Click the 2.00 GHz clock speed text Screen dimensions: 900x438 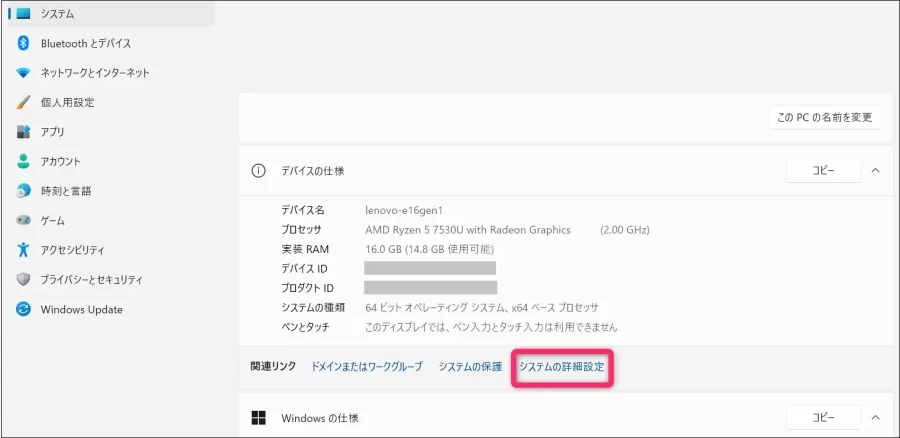(625, 230)
